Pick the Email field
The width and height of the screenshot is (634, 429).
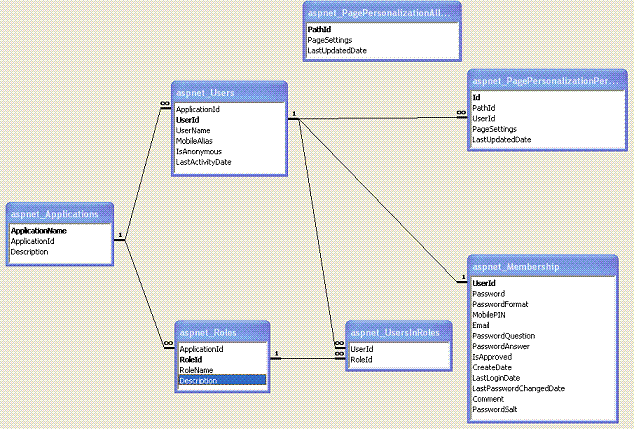(x=481, y=325)
